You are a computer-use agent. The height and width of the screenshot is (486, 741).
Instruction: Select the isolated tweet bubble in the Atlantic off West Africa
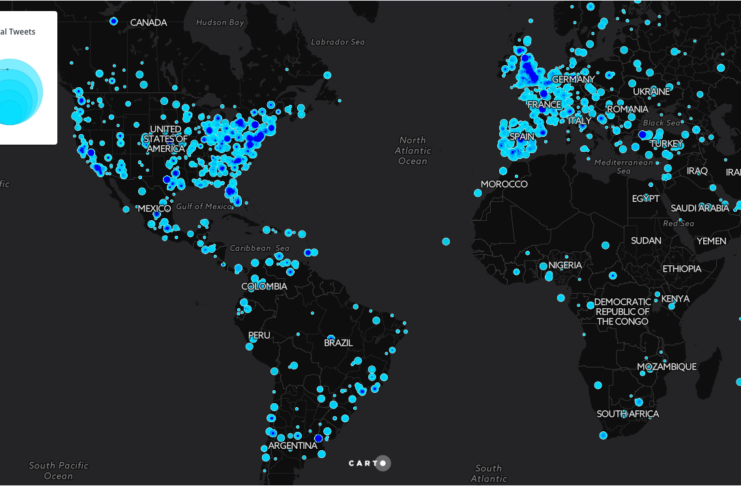point(445,240)
